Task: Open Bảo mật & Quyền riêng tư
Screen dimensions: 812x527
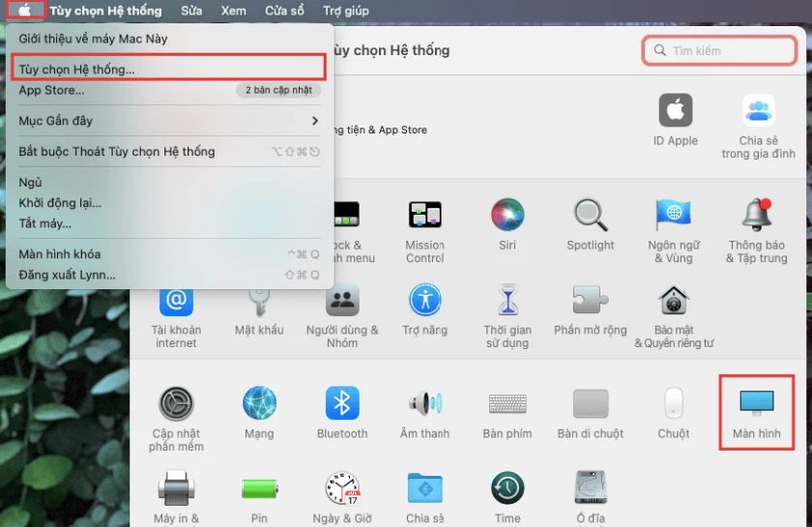Action: pos(674,316)
